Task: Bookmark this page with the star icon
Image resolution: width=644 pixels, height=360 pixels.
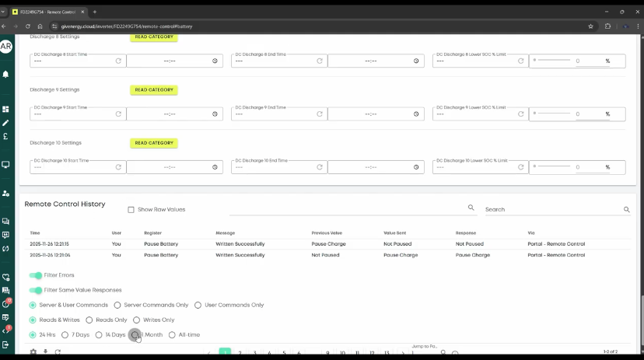Action: pos(591,26)
